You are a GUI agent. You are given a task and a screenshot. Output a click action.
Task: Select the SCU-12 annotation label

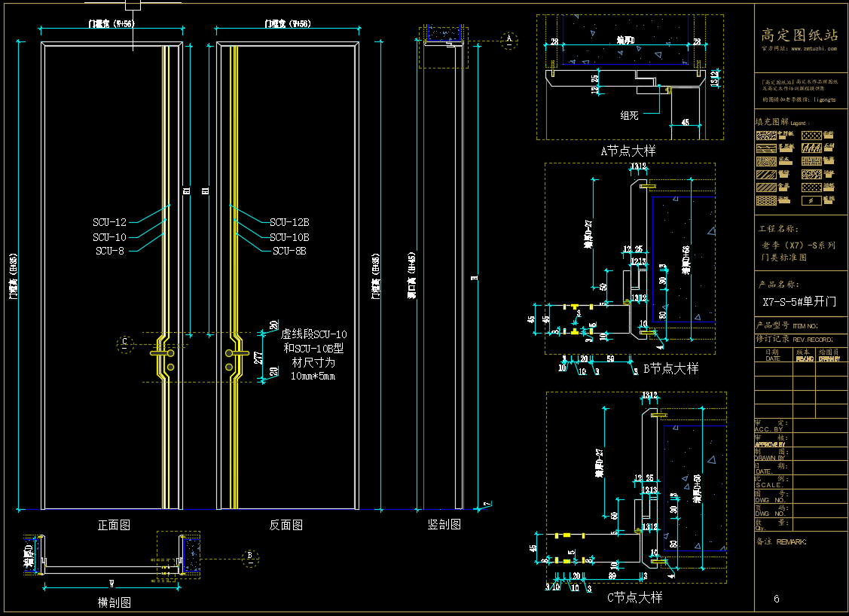pyautogui.click(x=110, y=222)
